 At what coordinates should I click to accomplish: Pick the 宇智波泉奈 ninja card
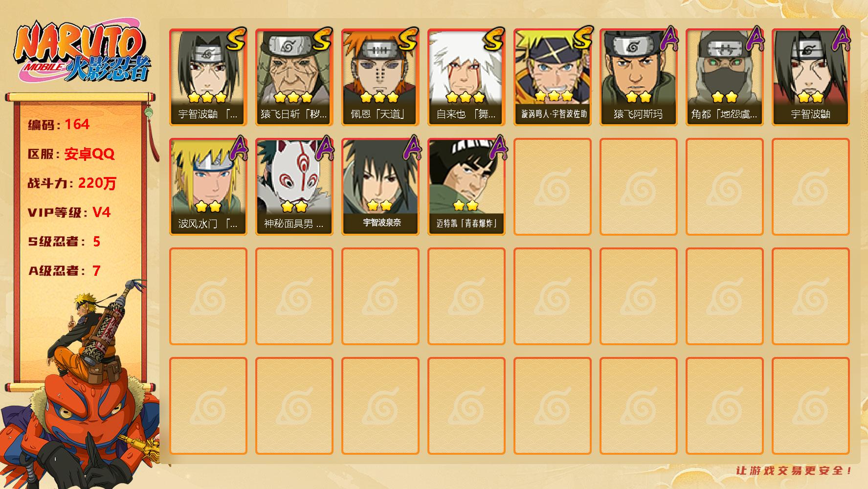(380, 187)
